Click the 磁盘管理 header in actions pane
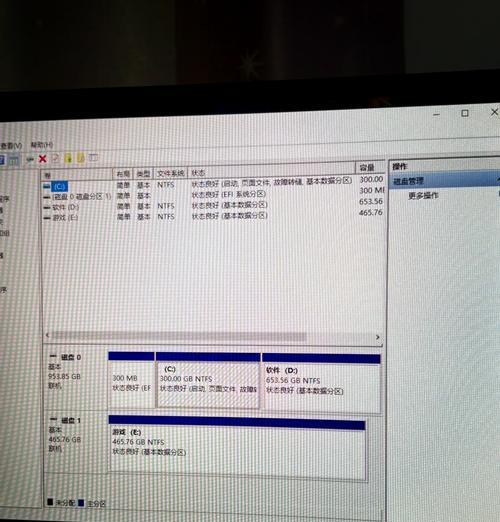The height and width of the screenshot is (522, 500). click(x=409, y=181)
